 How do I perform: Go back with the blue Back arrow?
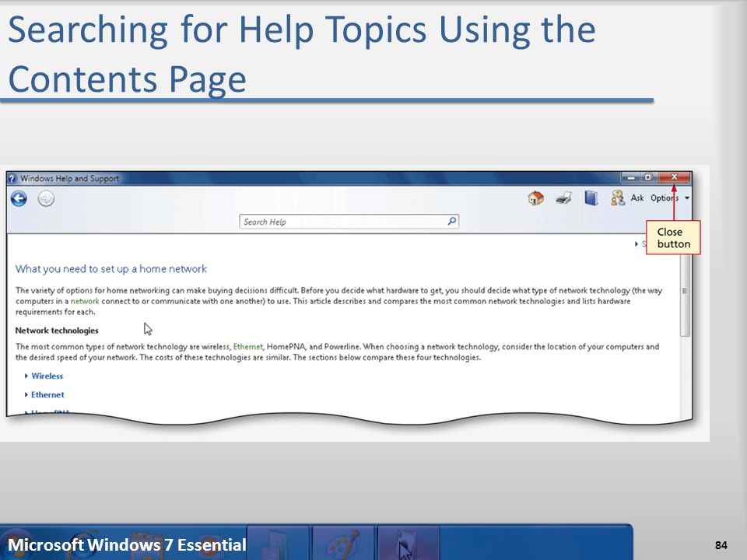click(19, 198)
